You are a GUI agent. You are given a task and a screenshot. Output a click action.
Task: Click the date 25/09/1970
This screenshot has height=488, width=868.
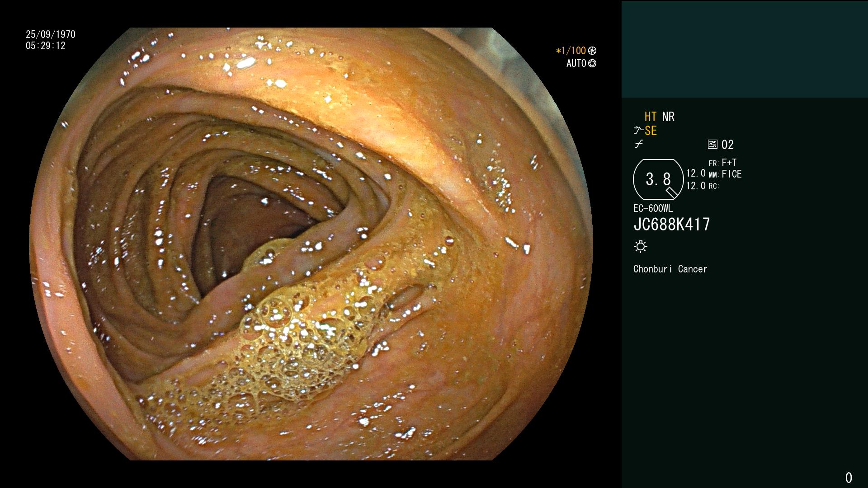(51, 34)
